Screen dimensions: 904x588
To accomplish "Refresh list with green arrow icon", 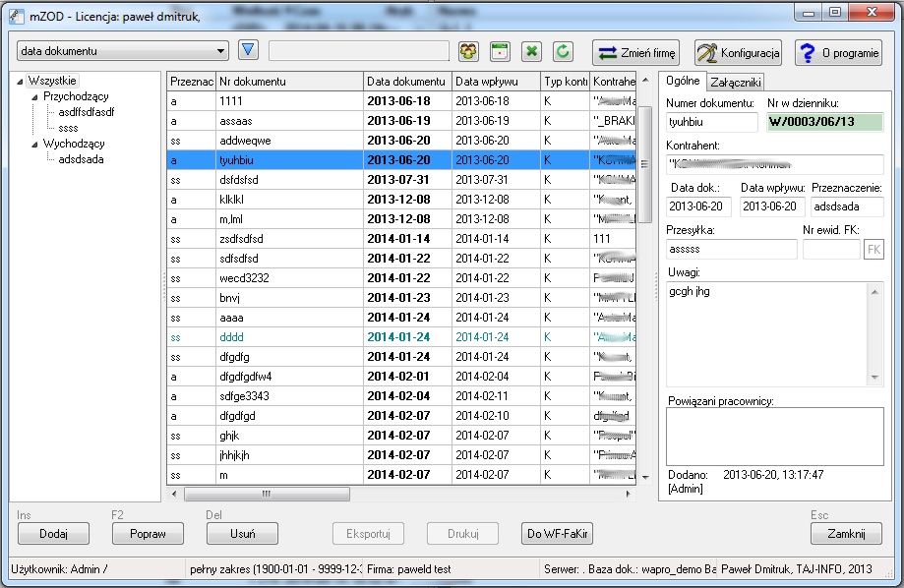I will 563,52.
